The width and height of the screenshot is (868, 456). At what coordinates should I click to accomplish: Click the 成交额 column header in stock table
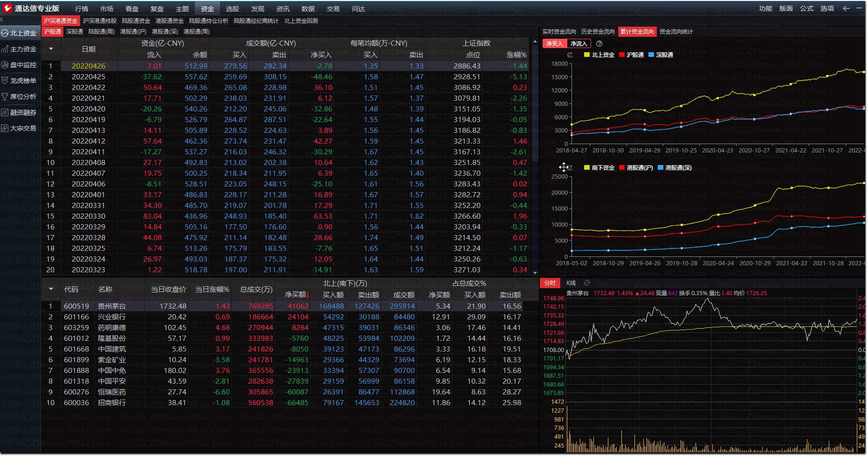coord(404,295)
